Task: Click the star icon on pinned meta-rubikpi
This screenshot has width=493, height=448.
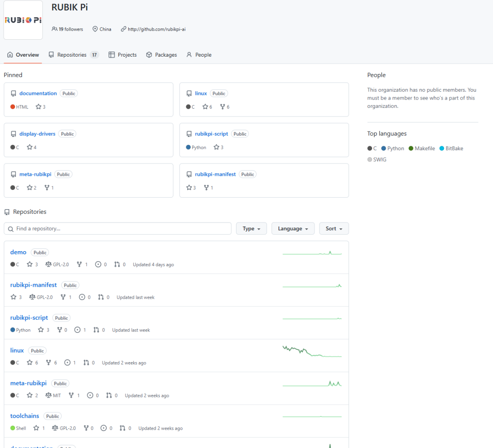Action: pos(30,188)
